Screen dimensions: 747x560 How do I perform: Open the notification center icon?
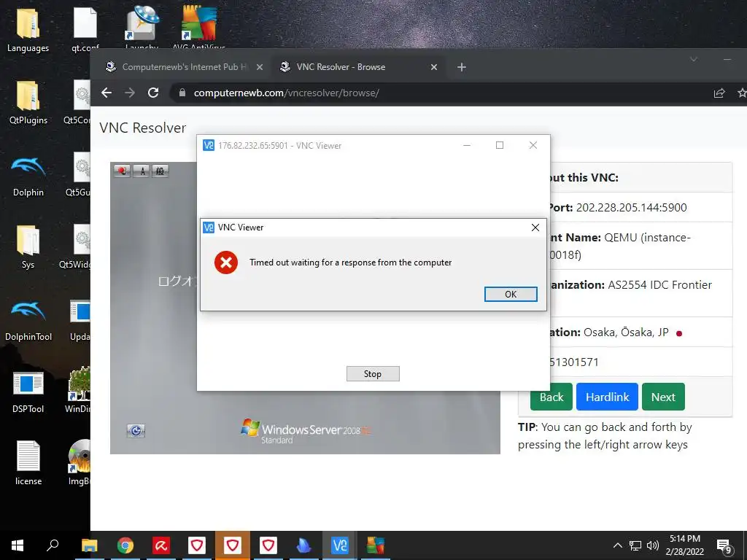click(x=724, y=545)
